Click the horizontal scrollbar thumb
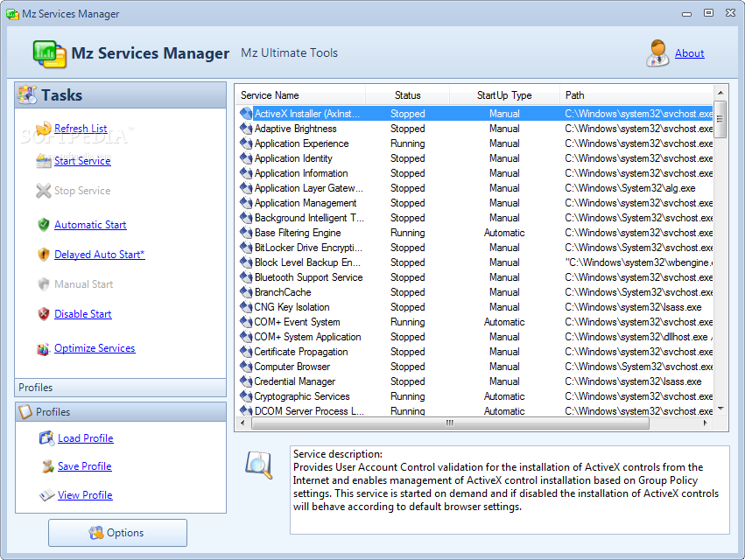Screen dimensions: 745x560 tap(450, 423)
